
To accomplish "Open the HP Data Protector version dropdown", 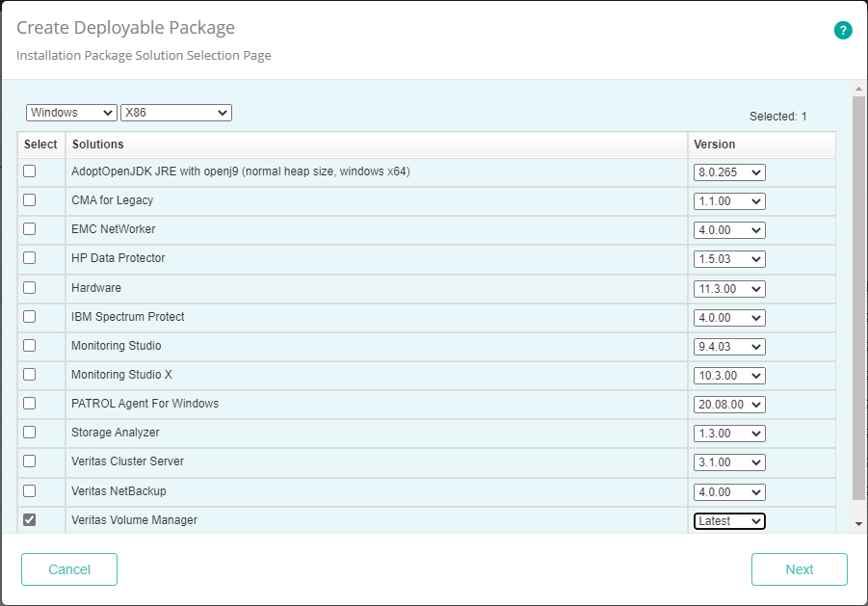I will coord(728,258).
